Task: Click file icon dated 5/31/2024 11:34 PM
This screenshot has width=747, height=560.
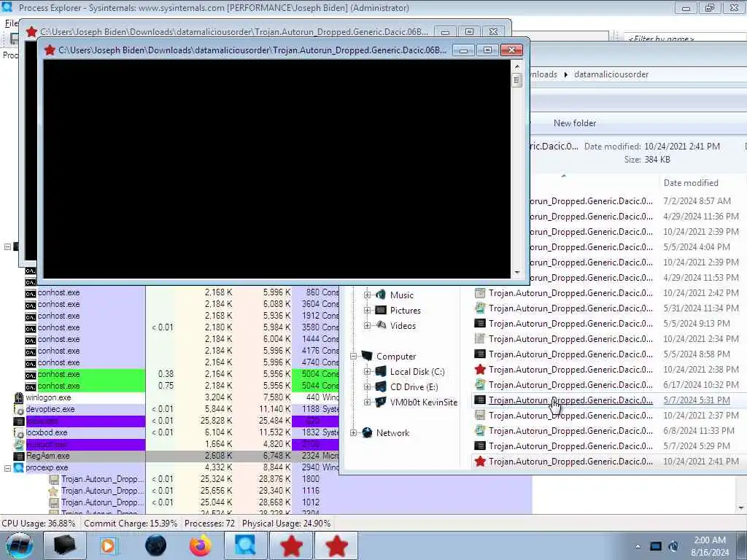Action: [x=480, y=308]
